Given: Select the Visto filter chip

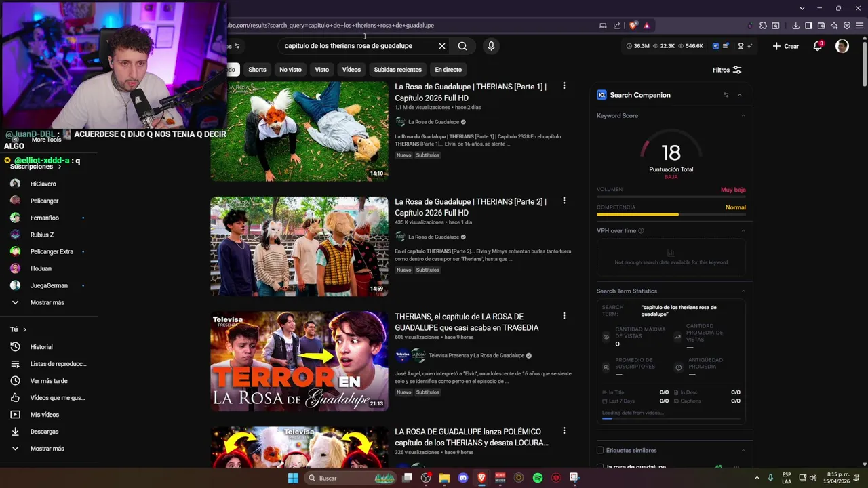Looking at the screenshot, I should (x=321, y=70).
